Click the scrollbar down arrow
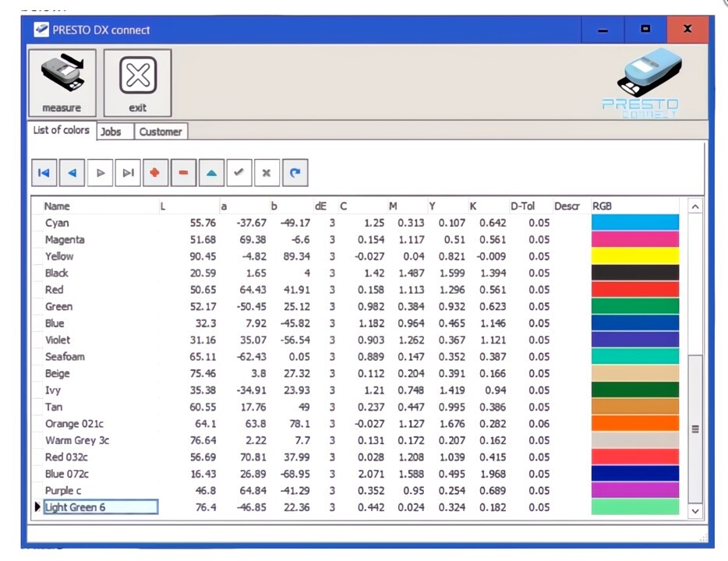728x561 pixels. point(694,510)
